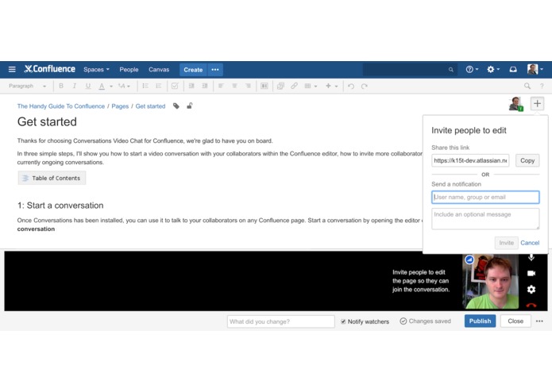The width and height of the screenshot is (552, 392).
Task: Turn off the camera in video chat
Action: click(531, 273)
